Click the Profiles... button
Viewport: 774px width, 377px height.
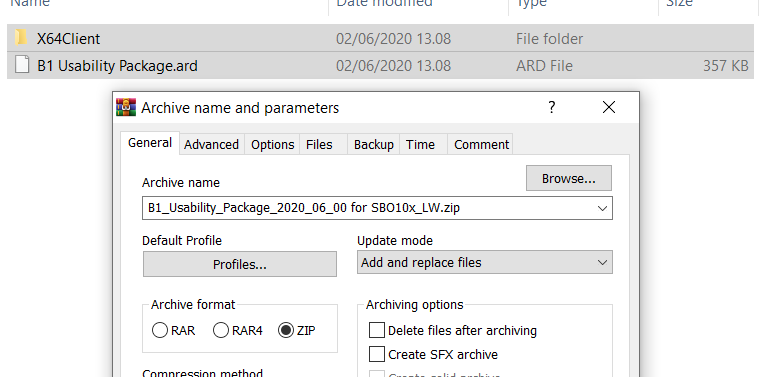(x=240, y=264)
